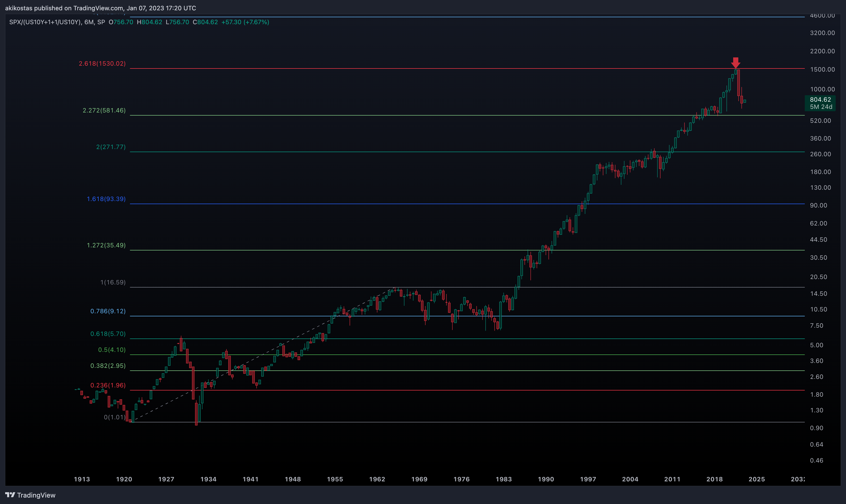Click the 1948 year label on time axis
846x504 pixels.
tap(293, 479)
